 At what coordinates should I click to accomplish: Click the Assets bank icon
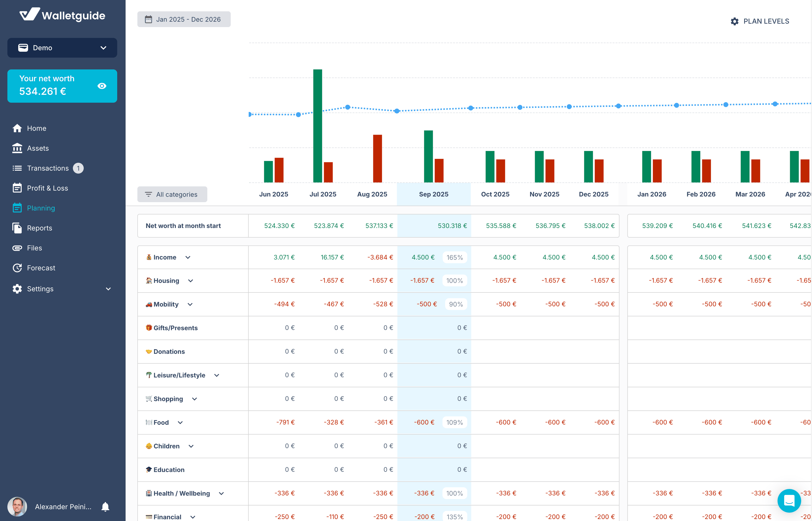[x=17, y=148]
